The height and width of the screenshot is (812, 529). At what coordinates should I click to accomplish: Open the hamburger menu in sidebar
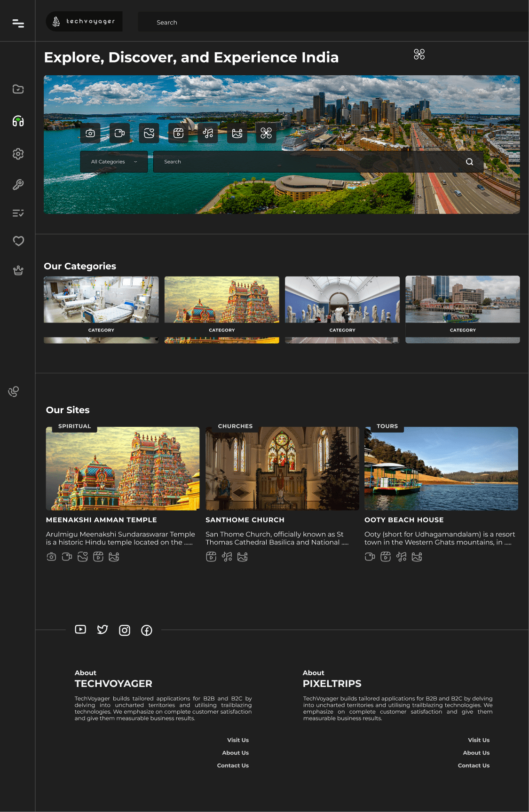click(x=18, y=23)
